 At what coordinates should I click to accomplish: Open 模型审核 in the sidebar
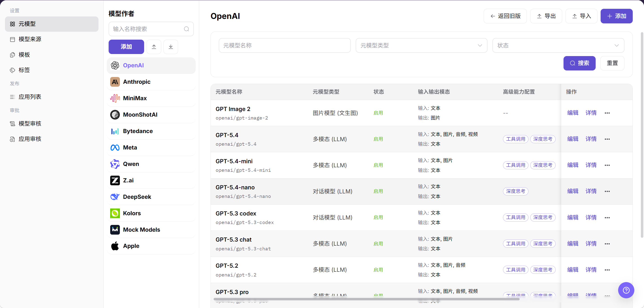tap(51, 124)
